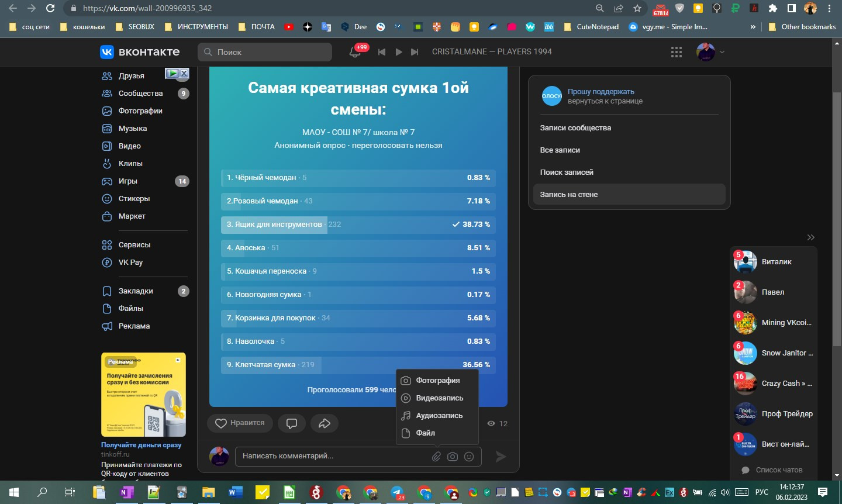The height and width of the screenshot is (504, 842).
Task: Click the paperclip attach icon
Action: tap(436, 457)
